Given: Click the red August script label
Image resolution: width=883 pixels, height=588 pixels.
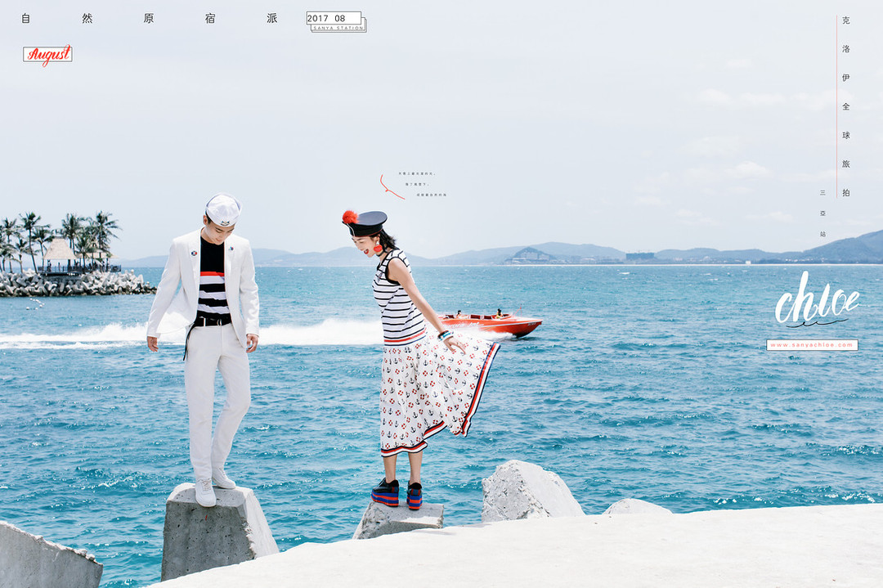Looking at the screenshot, I should [x=47, y=55].
